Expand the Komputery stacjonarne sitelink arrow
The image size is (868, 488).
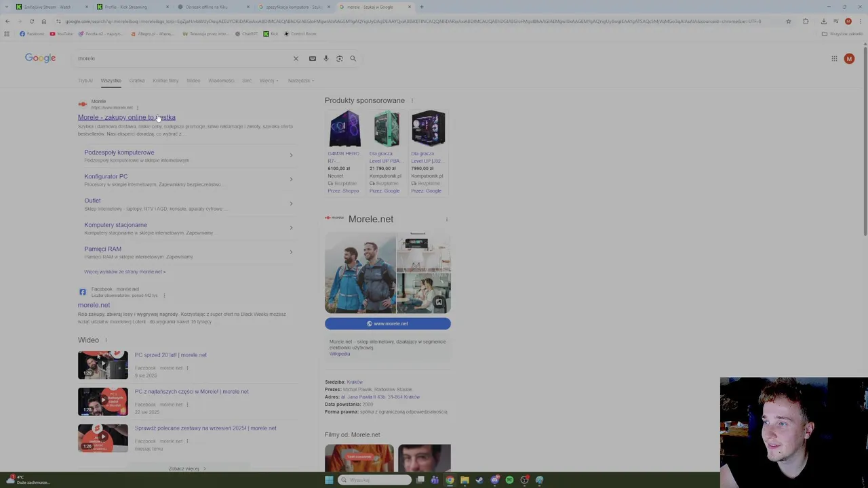point(291,228)
